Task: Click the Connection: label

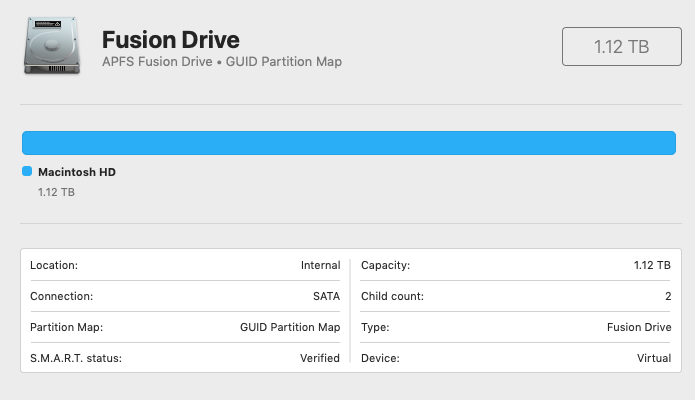Action: [62, 296]
